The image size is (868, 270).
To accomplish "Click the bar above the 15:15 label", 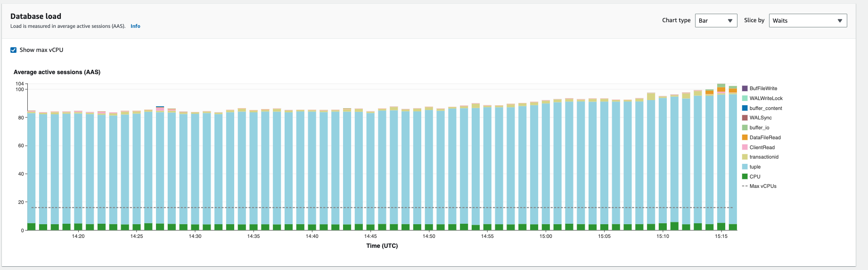I will pyautogui.click(x=721, y=157).
